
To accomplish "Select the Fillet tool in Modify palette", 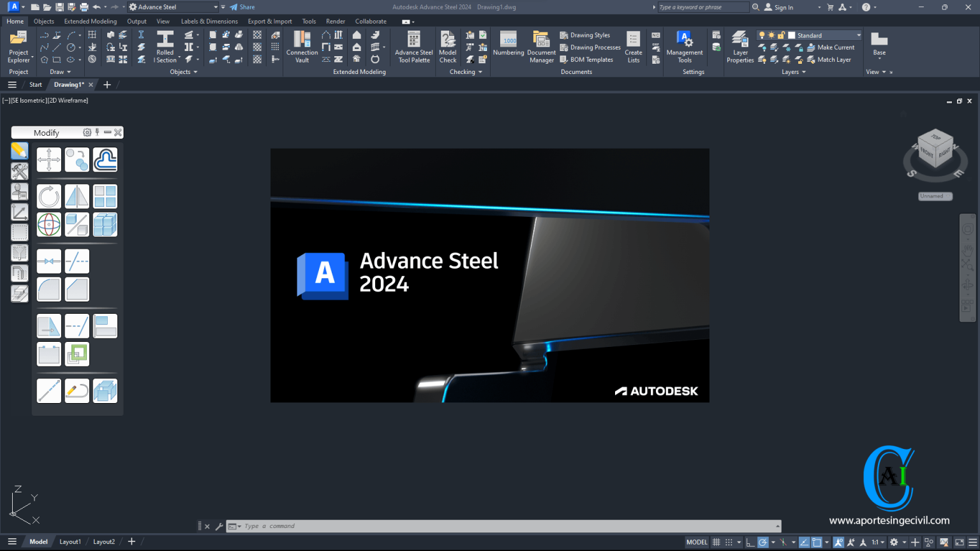I will 49,290.
